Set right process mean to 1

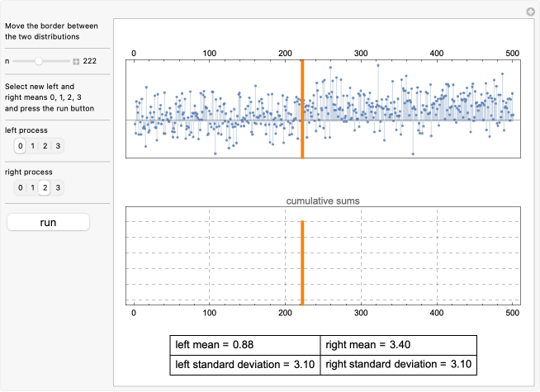[x=33, y=187]
